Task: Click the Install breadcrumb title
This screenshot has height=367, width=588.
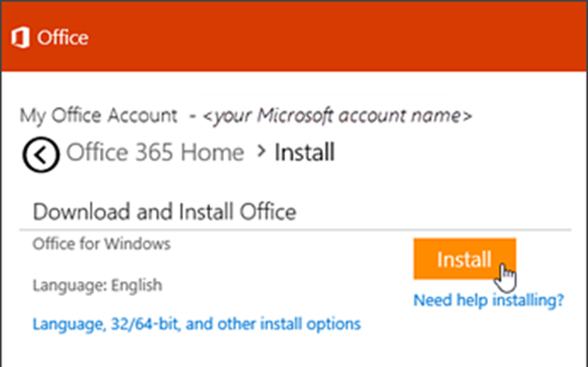Action: coord(305,152)
